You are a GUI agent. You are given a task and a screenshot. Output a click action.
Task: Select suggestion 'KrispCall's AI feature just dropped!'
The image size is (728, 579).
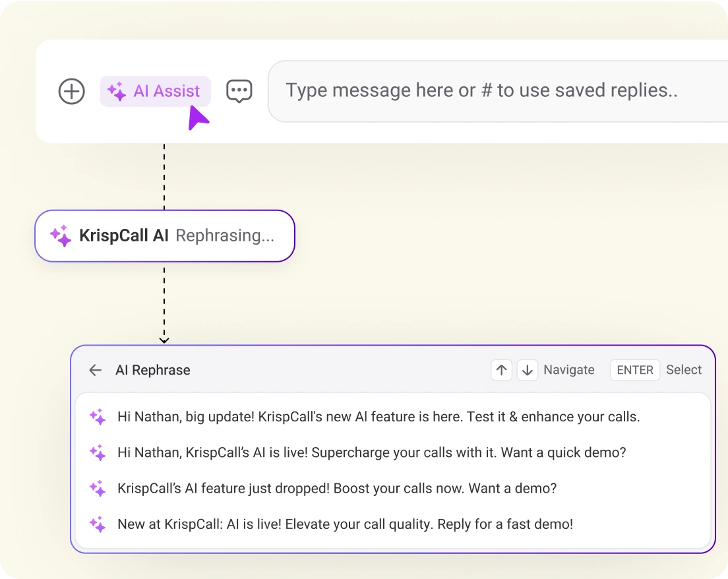coord(393,489)
